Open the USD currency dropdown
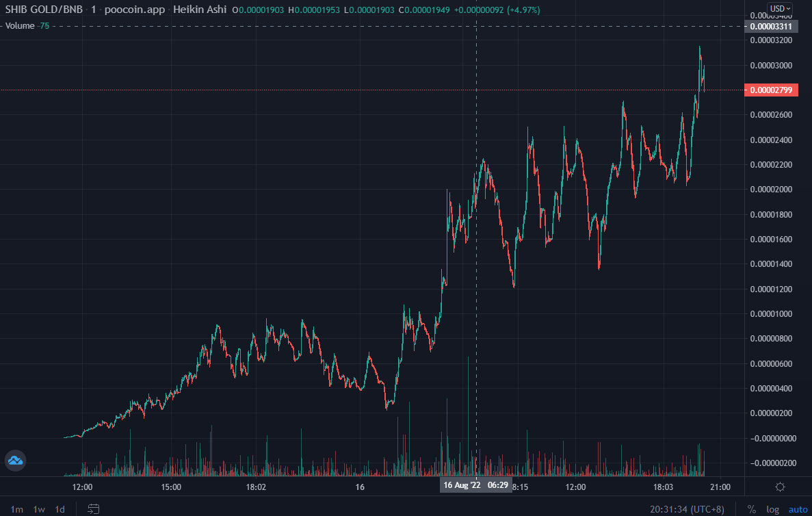This screenshot has width=812, height=516. pos(780,8)
